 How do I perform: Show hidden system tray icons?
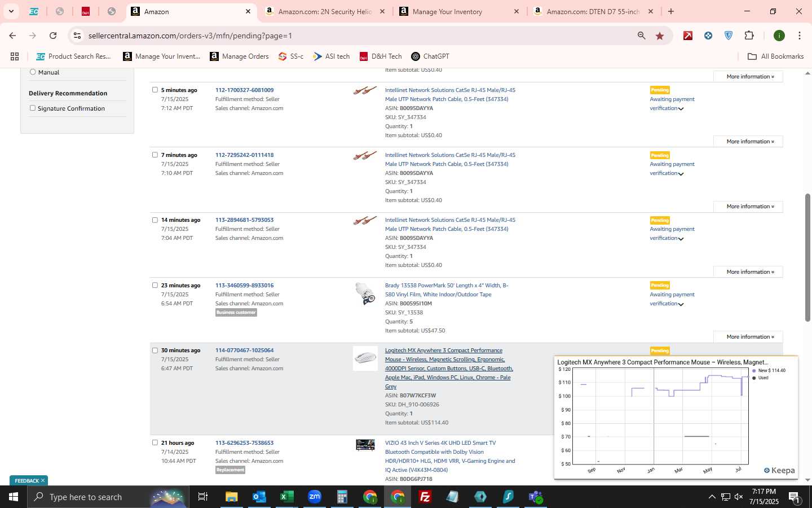coord(712,497)
